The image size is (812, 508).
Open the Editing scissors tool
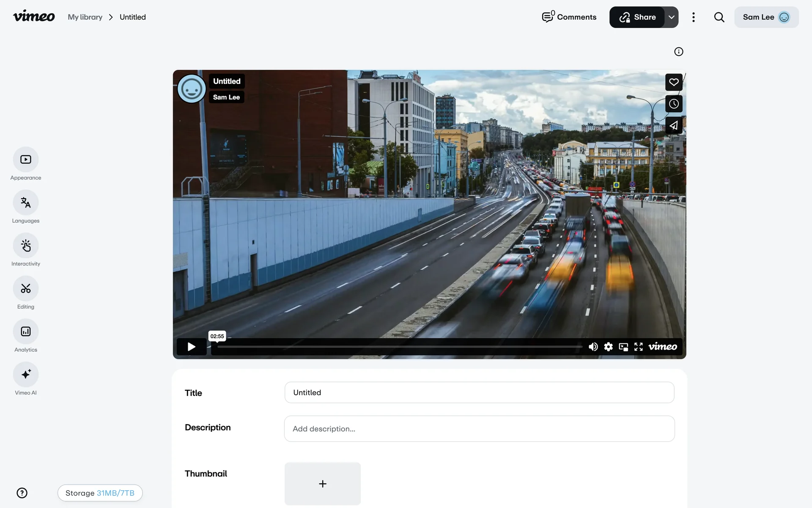(26, 289)
